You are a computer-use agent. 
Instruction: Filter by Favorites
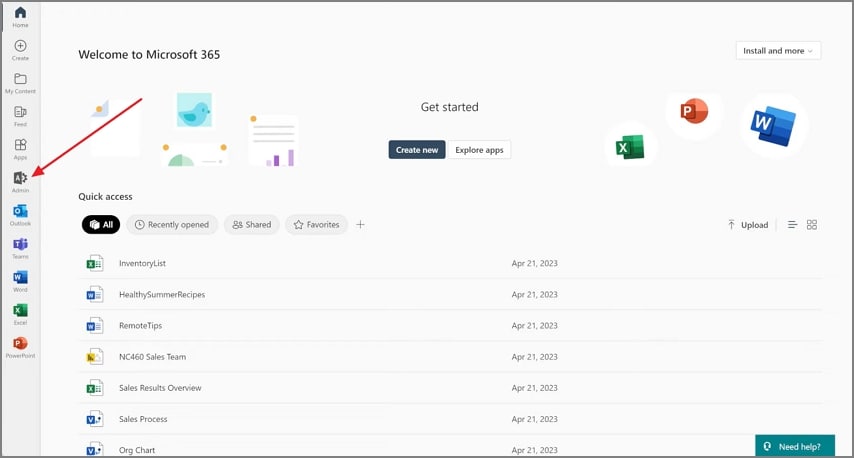316,224
